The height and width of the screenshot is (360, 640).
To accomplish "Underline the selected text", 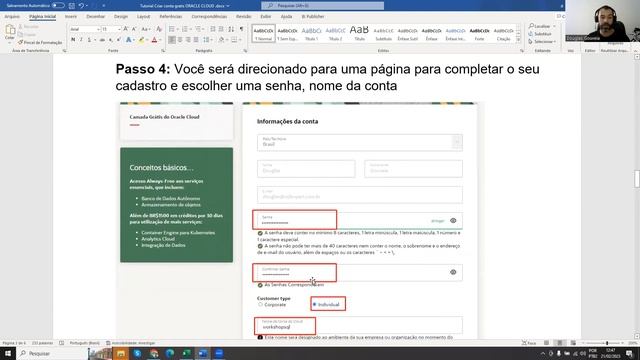I will pos(89,40).
